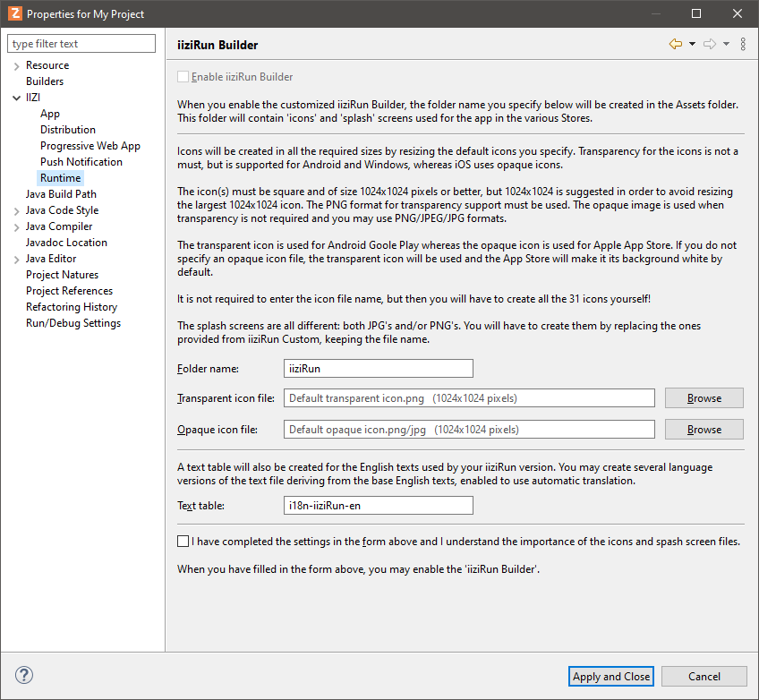This screenshot has width=759, height=700.
Task: Open the forward history dropdown arrow
Action: click(726, 44)
